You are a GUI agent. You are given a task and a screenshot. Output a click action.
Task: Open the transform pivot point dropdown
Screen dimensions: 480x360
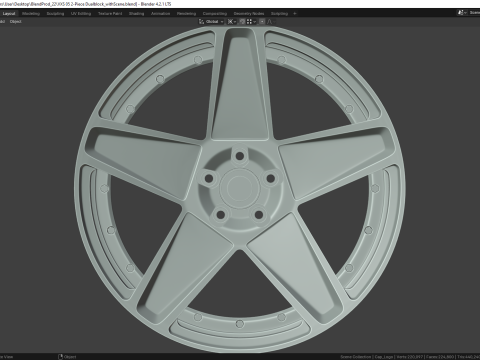232,22
